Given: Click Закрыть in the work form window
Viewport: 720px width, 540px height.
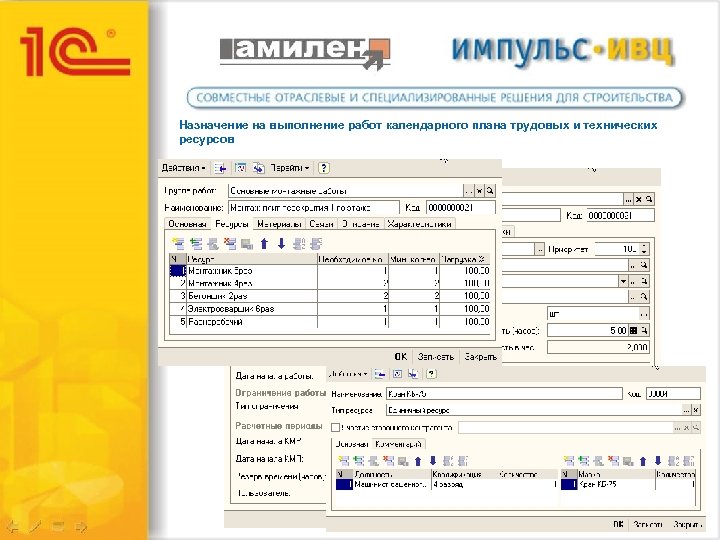Looking at the screenshot, I should click(480, 357).
